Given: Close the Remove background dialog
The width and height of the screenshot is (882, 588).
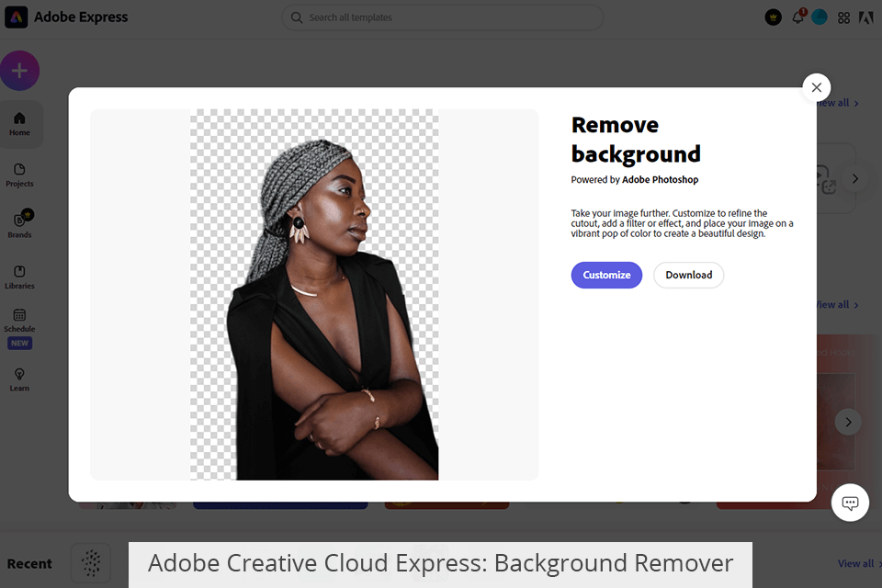Looking at the screenshot, I should (x=817, y=87).
